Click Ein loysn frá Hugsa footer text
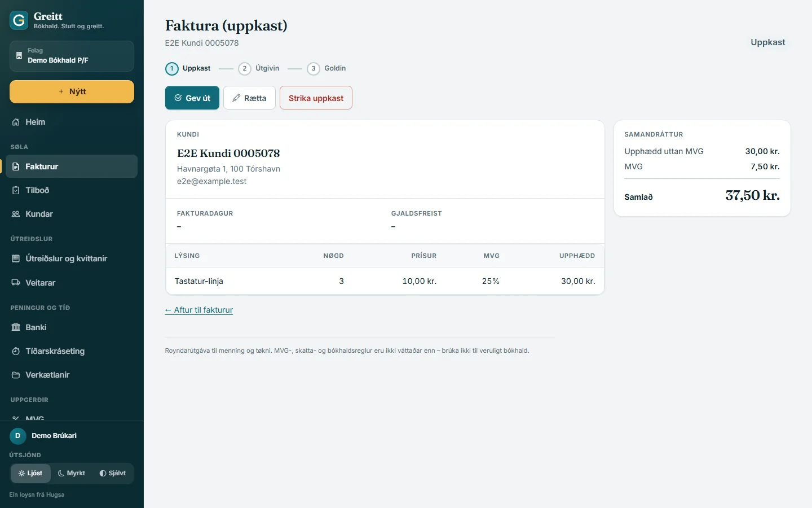This screenshot has height=508, width=812. [37, 494]
